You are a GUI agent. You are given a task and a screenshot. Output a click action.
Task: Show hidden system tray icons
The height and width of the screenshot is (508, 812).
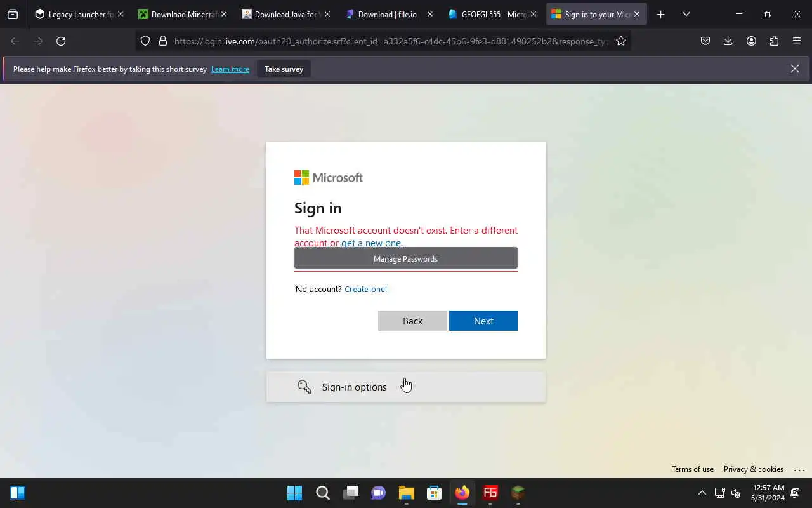point(702,493)
